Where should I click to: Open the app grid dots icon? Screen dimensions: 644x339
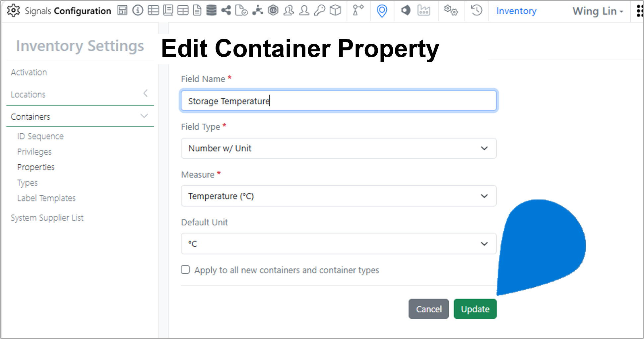(640, 11)
